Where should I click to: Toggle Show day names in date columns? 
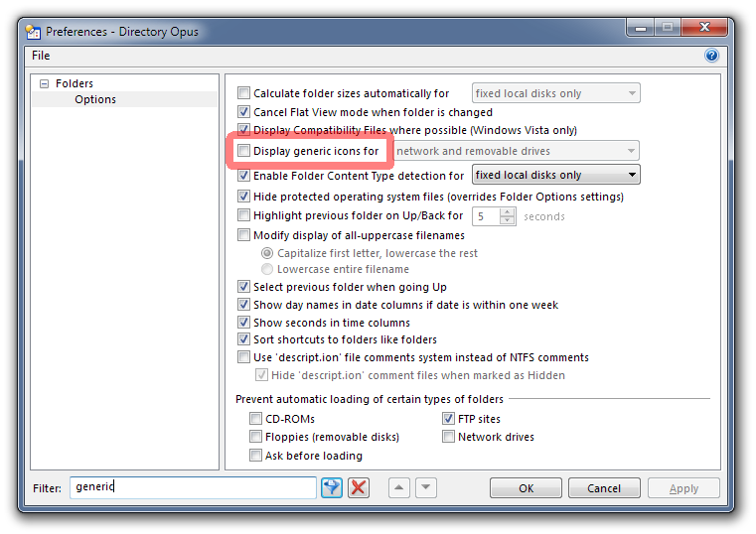click(x=244, y=305)
